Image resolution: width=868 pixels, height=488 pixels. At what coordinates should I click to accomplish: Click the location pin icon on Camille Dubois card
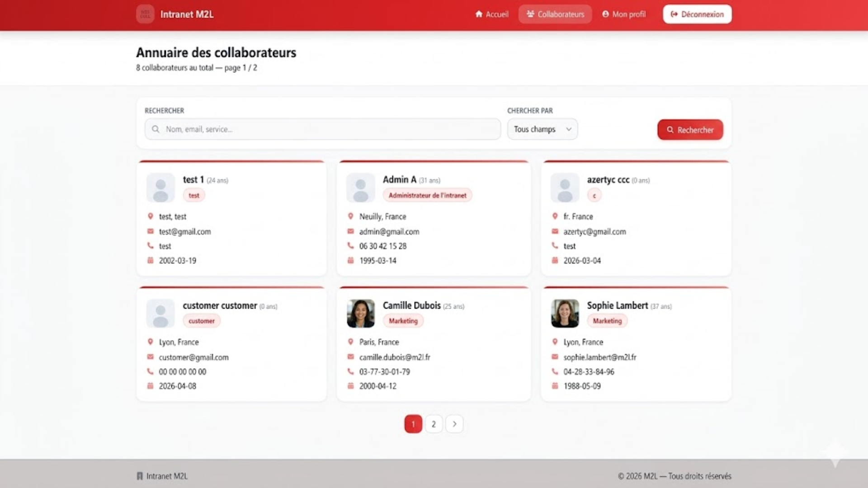tap(351, 342)
